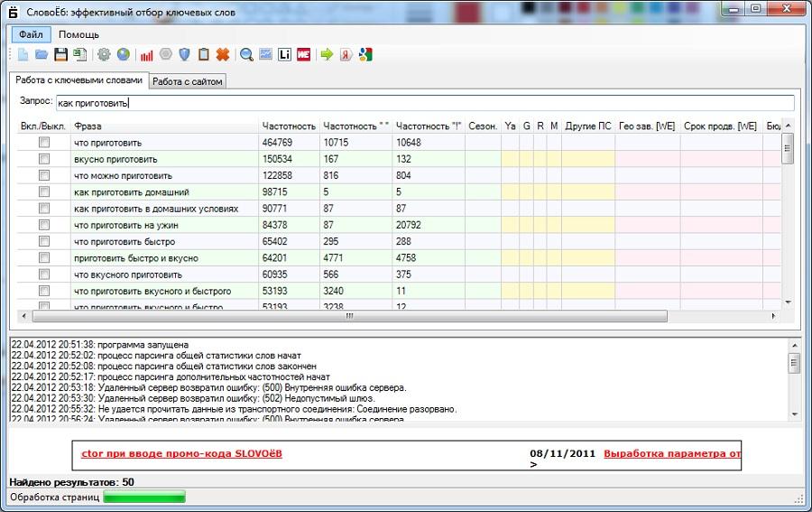Tick checkbox for 'что вкусного приготовить'

click(x=44, y=275)
